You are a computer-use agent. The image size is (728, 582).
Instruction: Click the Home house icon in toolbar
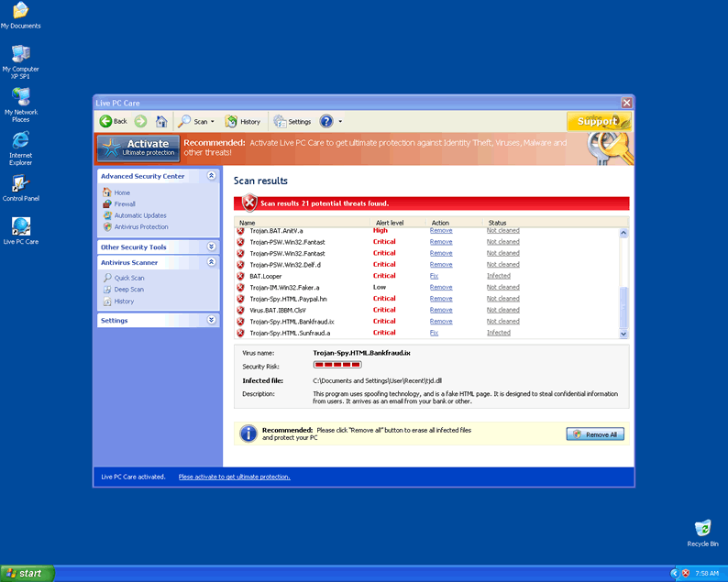click(161, 121)
